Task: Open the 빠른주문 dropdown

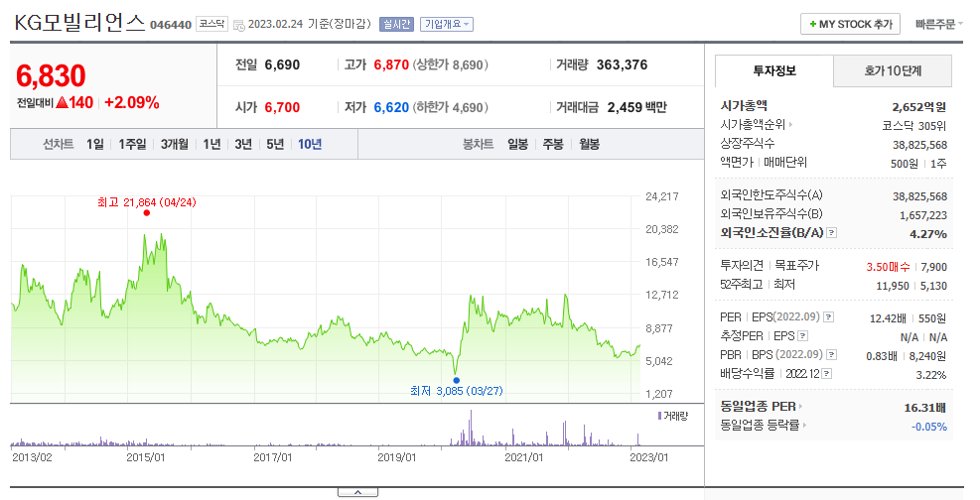Action: 938,25
